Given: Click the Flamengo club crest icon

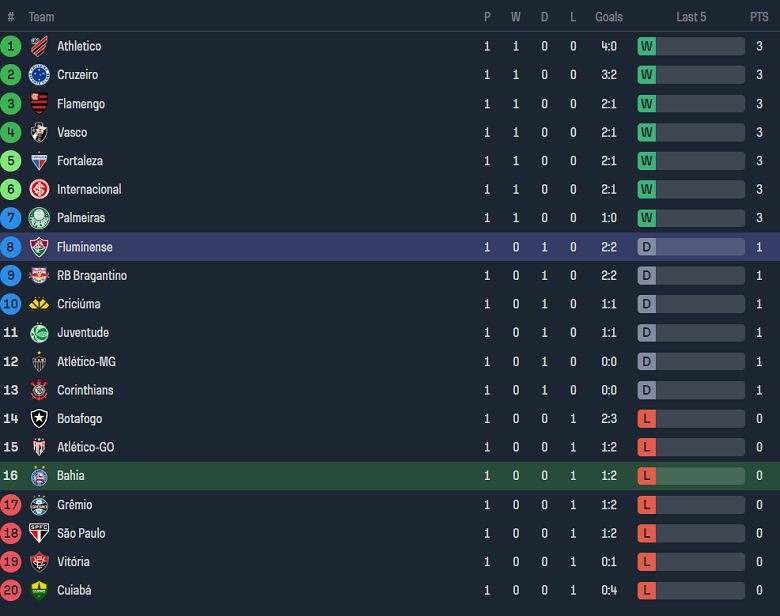Looking at the screenshot, I should pos(39,103).
